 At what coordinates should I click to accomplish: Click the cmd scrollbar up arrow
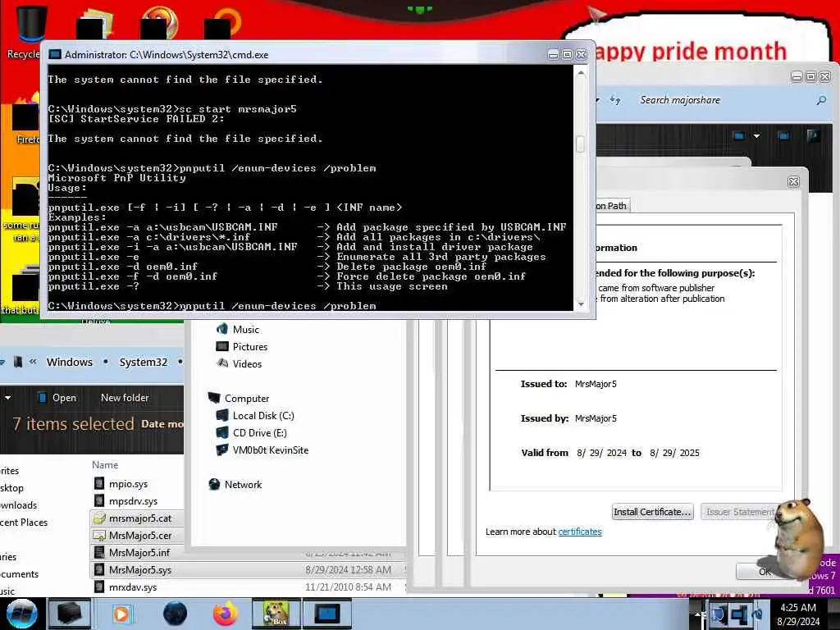[581, 73]
